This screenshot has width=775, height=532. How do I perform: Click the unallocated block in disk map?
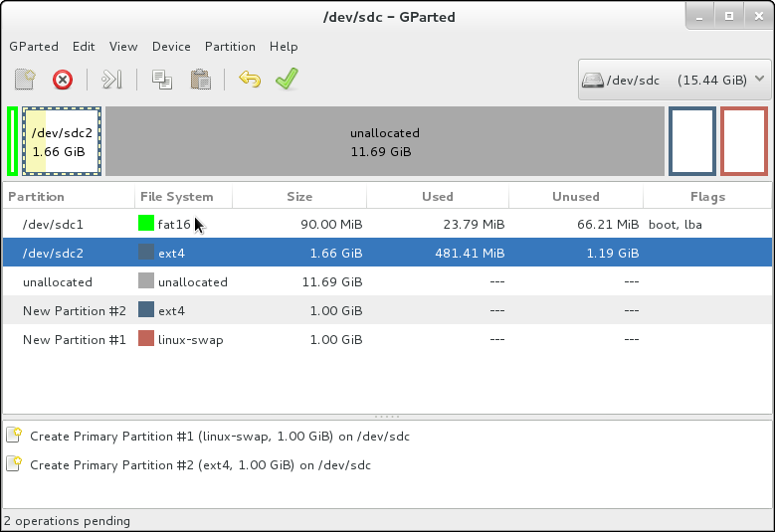[384, 142]
